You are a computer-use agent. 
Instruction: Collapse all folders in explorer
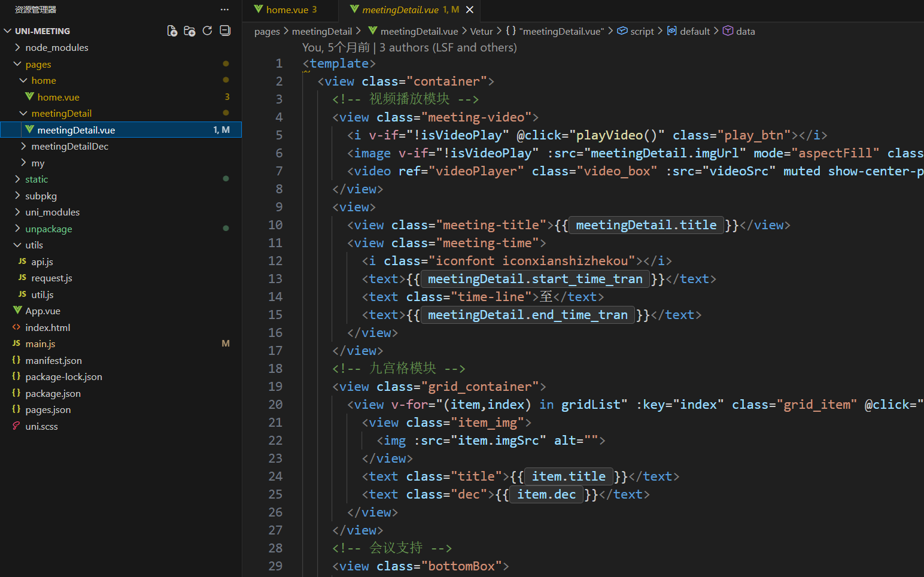(x=225, y=31)
